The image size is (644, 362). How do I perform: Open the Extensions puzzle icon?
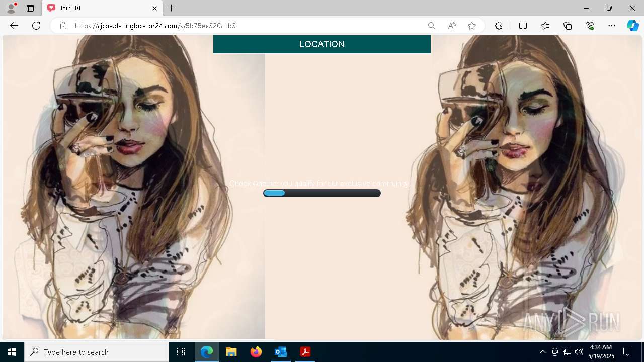coord(499,26)
